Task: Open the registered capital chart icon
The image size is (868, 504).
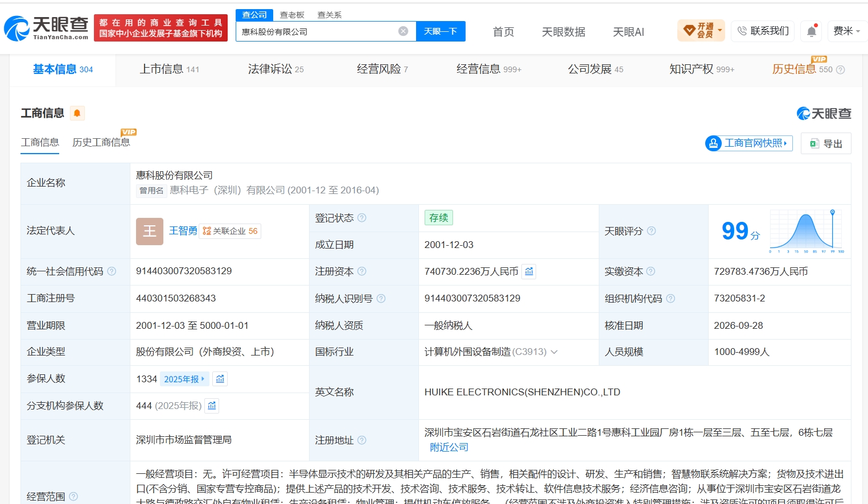Action: tap(529, 271)
